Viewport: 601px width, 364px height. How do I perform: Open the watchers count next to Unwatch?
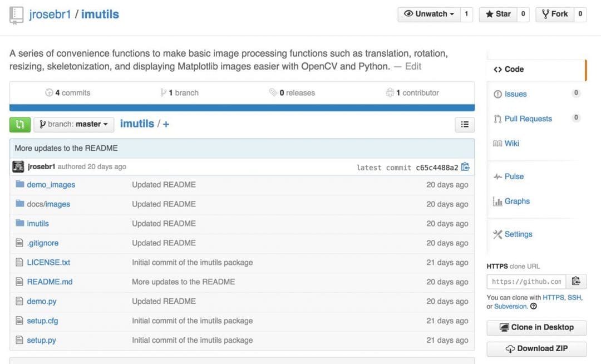tap(466, 14)
